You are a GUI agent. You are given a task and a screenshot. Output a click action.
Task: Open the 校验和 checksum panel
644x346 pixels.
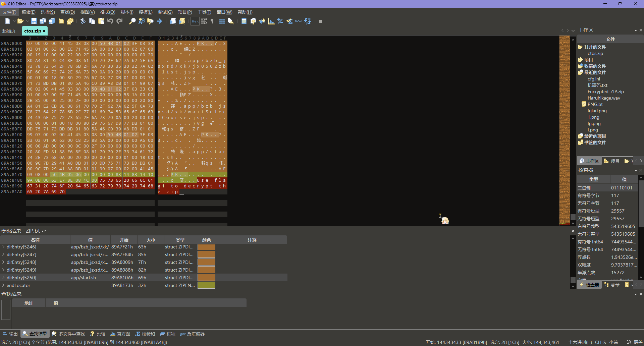pyautogui.click(x=145, y=334)
